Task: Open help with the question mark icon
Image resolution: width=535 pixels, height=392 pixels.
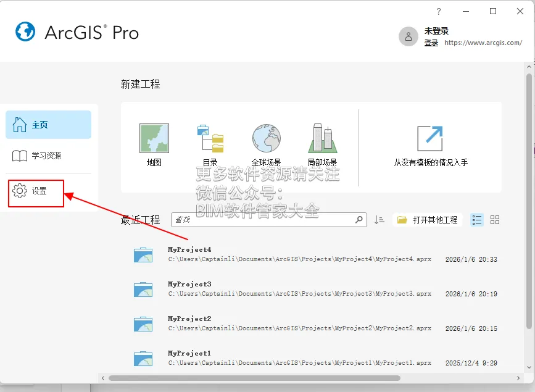Action: pyautogui.click(x=439, y=11)
